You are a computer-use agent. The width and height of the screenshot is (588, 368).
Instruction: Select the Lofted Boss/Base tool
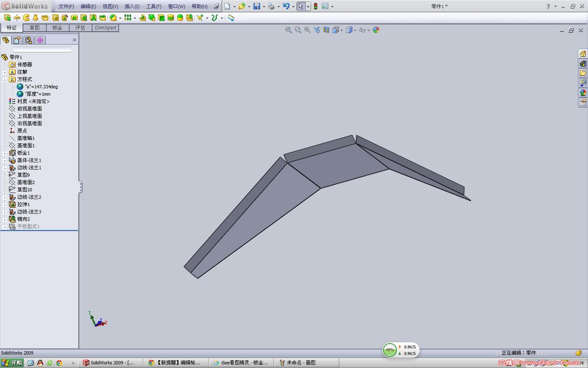click(36, 18)
